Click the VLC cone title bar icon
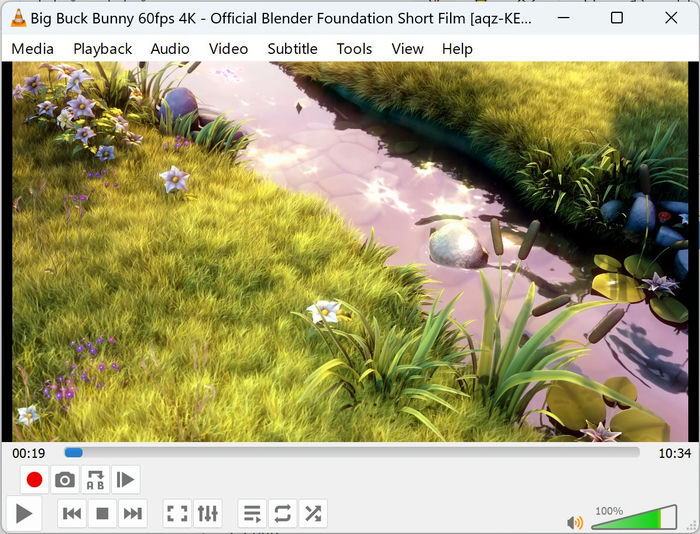This screenshot has width=700, height=534. pos(18,18)
